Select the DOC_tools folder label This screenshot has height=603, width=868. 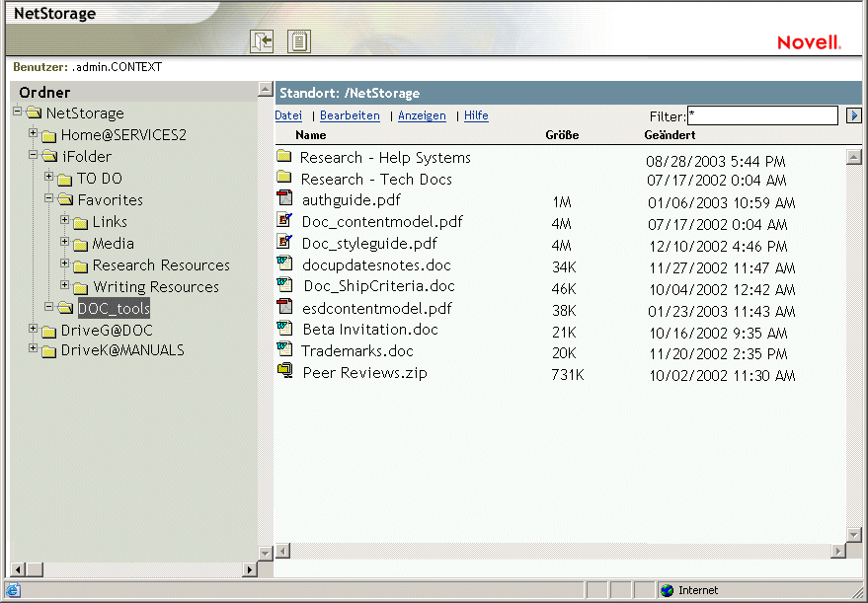(x=114, y=308)
